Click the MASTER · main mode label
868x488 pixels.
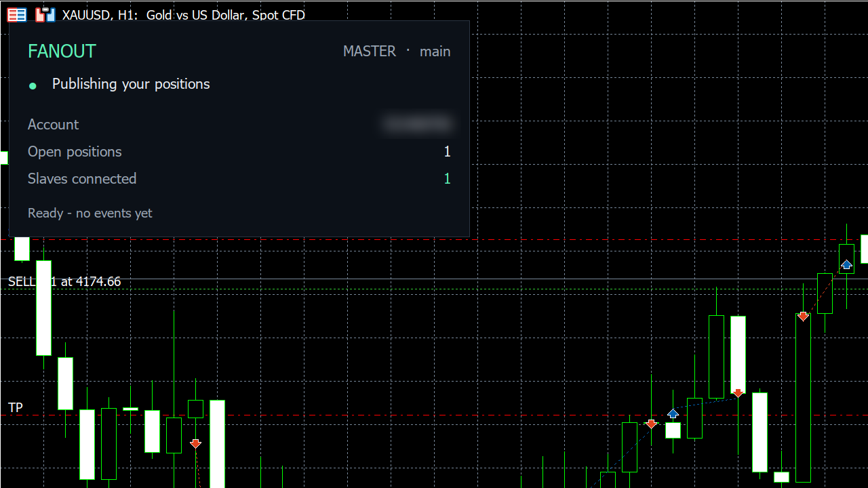[x=397, y=52]
